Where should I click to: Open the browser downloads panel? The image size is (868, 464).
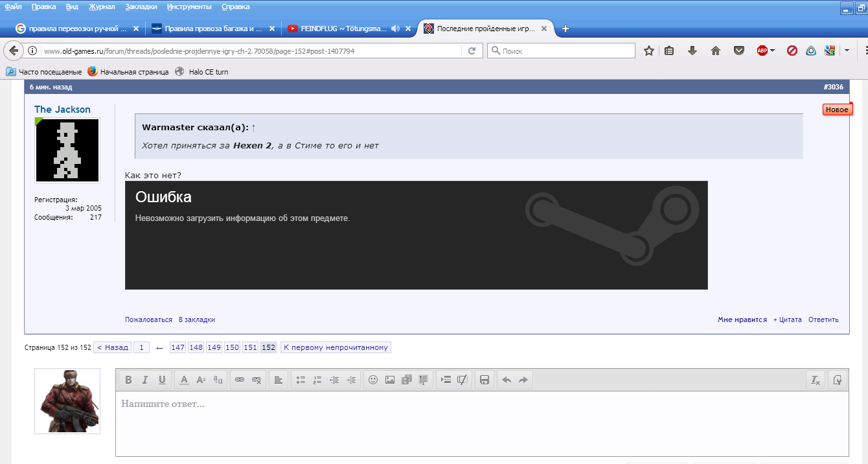[x=692, y=51]
